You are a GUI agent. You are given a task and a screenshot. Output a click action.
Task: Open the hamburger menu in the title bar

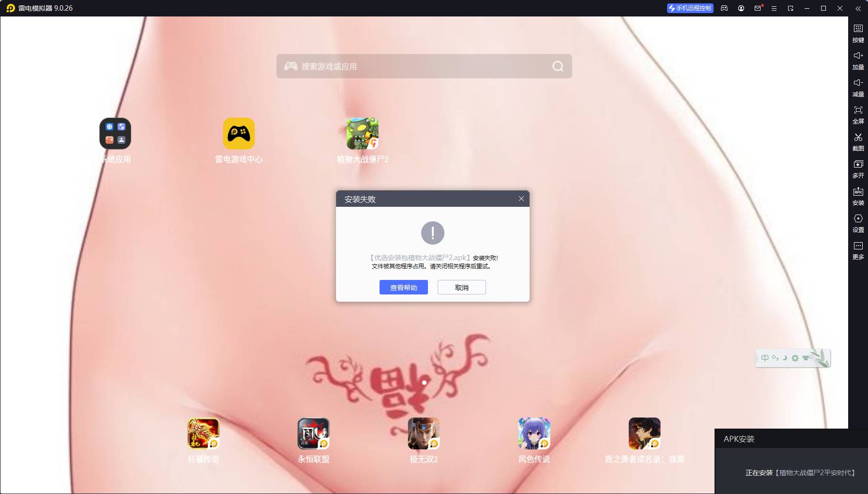[774, 8]
